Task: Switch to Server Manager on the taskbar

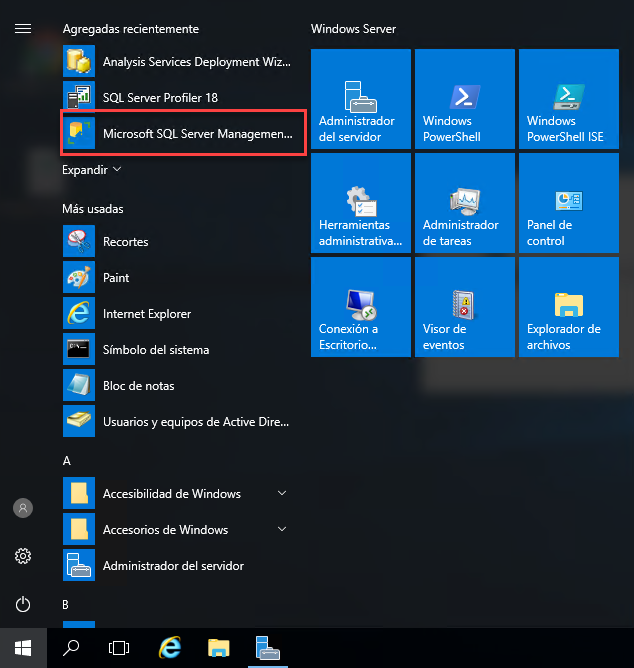Action: (x=268, y=648)
